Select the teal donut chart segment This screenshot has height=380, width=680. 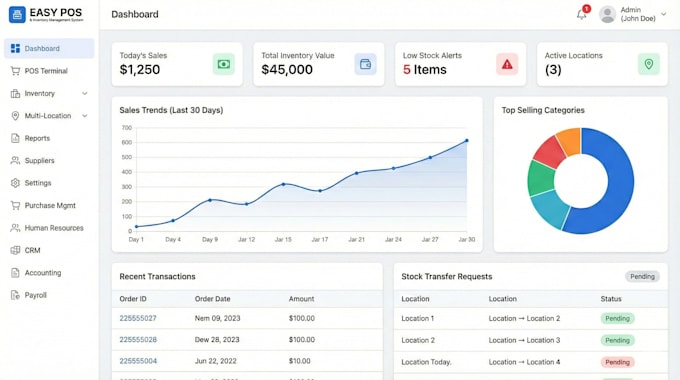551,208
